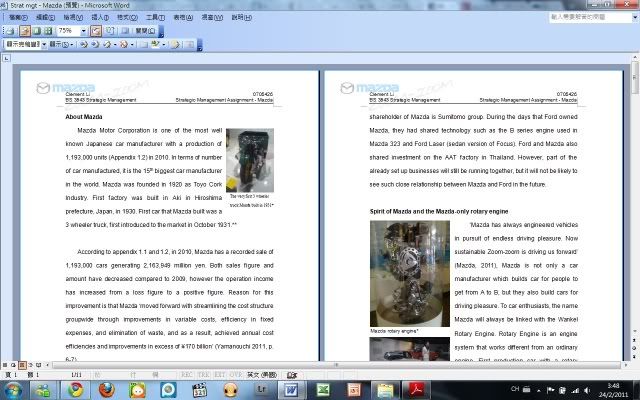Click the Print icon in preview toolbar

pos(10,31)
